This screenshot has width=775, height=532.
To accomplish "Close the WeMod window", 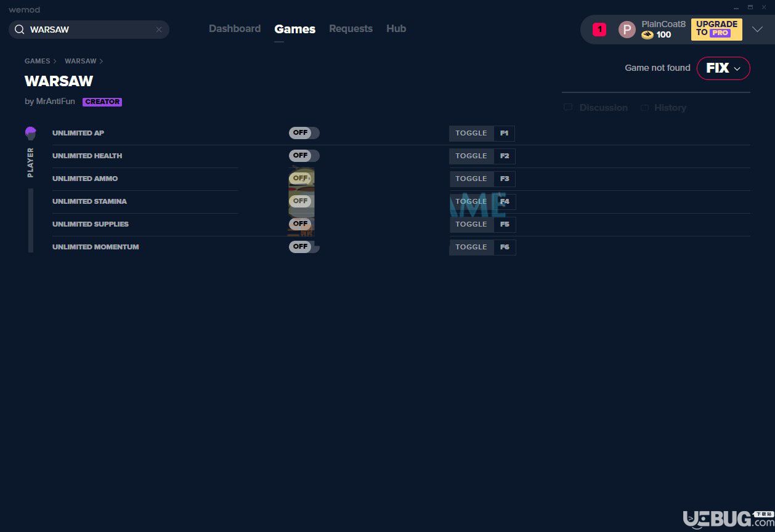I will 764,7.
